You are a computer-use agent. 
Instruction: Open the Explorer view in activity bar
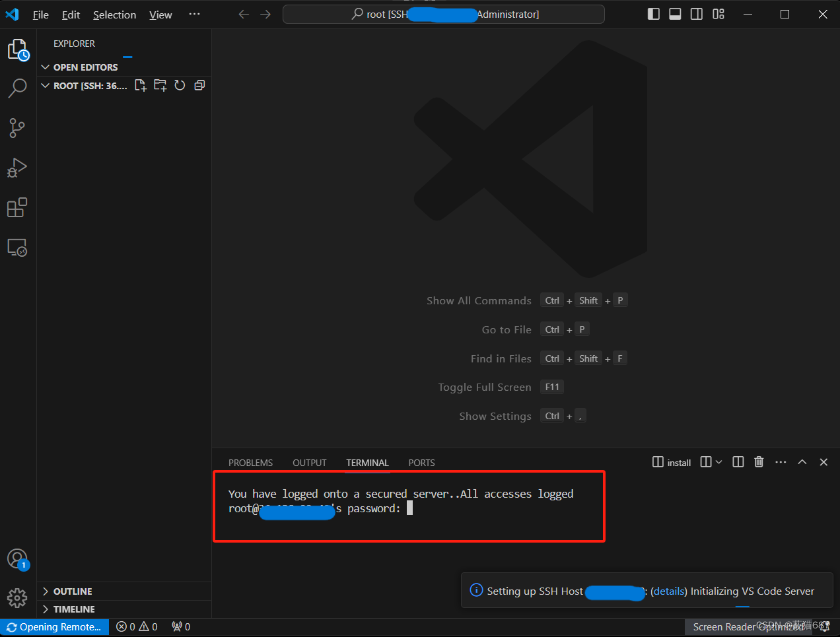pos(18,50)
